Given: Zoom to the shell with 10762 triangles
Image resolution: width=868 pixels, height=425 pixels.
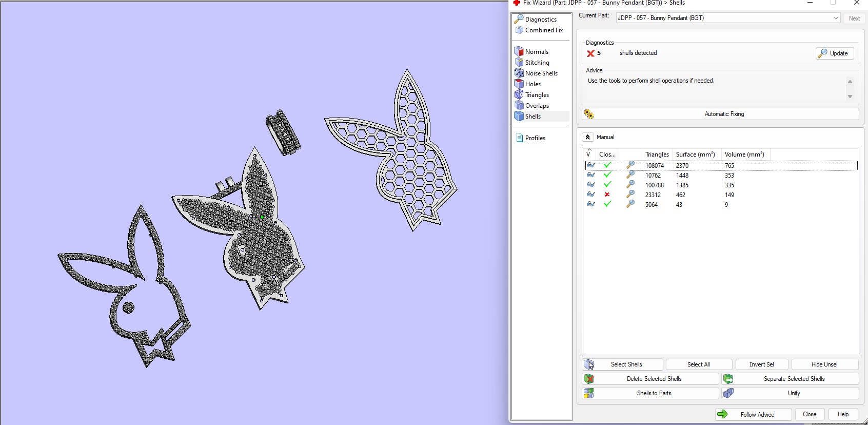Looking at the screenshot, I should [630, 175].
